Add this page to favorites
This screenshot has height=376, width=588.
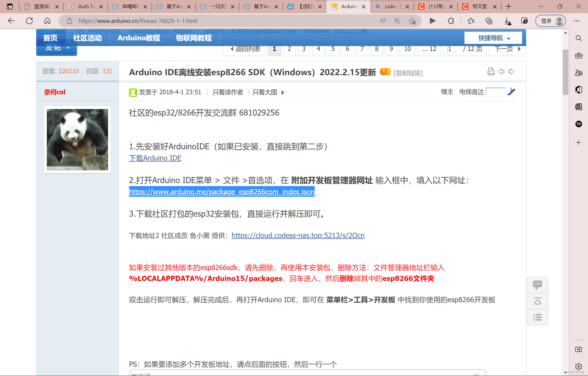pyautogui.click(x=412, y=21)
